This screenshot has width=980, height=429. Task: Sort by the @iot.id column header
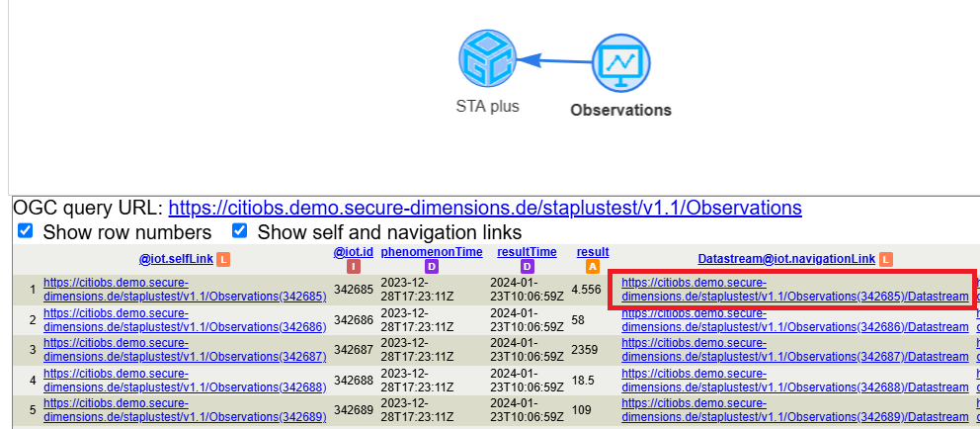click(x=353, y=252)
